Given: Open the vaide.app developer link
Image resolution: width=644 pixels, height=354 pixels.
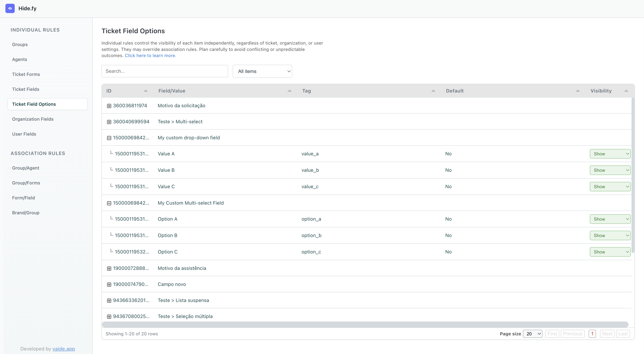Looking at the screenshot, I should 64,349.
